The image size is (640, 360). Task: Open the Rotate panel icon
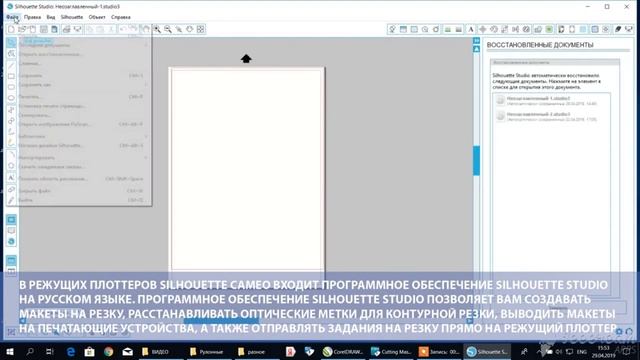point(493,29)
